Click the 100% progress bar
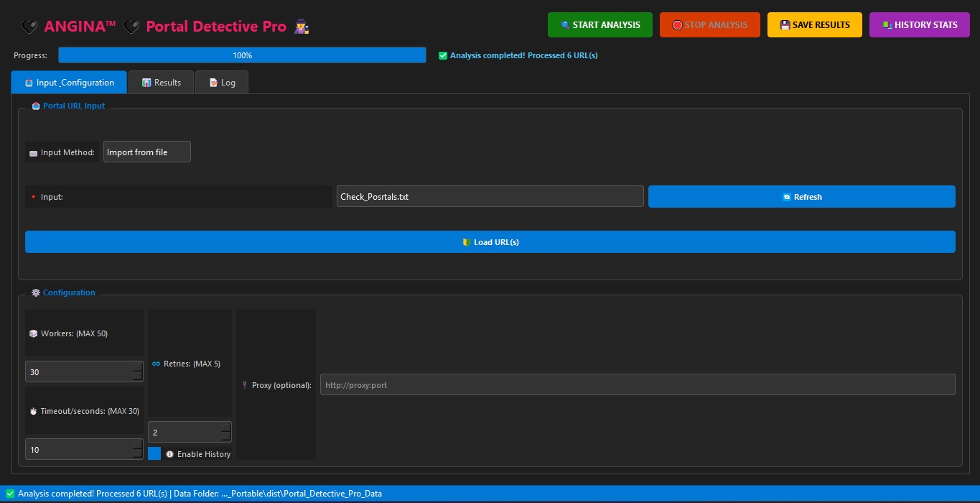 click(x=242, y=55)
